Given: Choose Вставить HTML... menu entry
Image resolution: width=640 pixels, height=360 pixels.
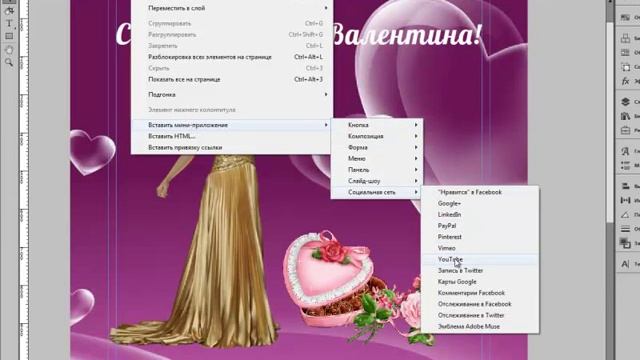Looking at the screenshot, I should (x=232, y=136).
